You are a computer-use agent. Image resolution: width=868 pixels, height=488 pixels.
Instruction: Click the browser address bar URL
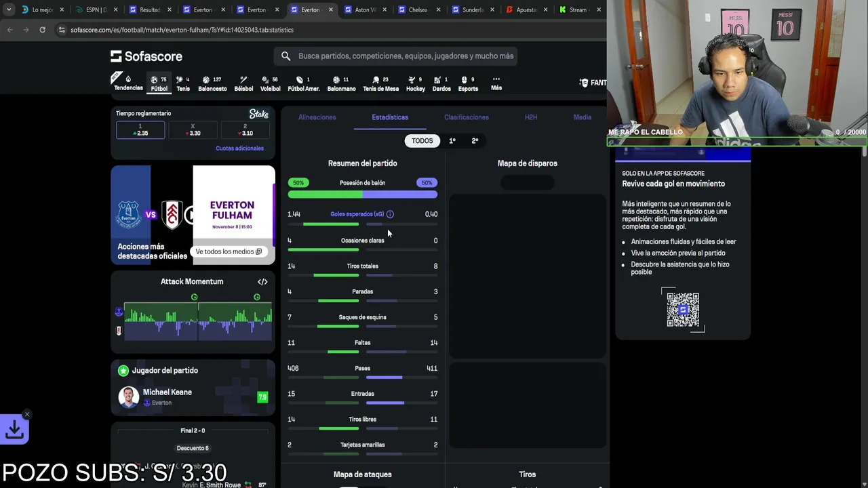coord(182,30)
